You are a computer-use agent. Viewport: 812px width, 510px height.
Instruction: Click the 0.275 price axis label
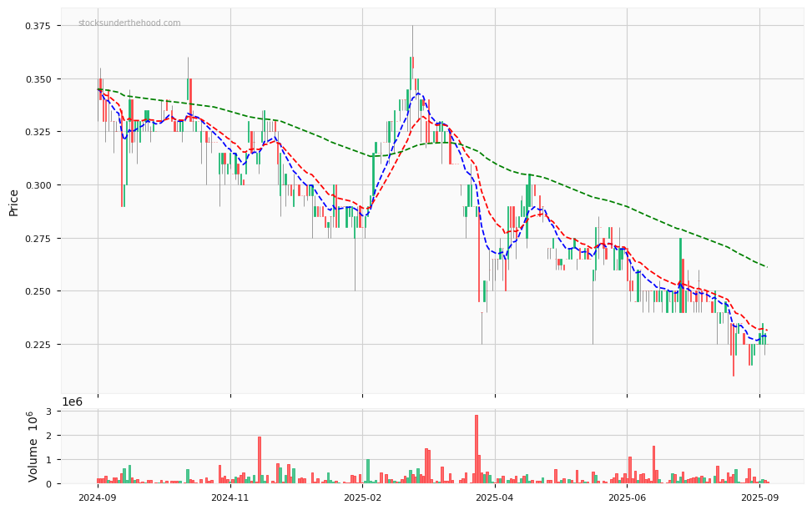(38, 239)
